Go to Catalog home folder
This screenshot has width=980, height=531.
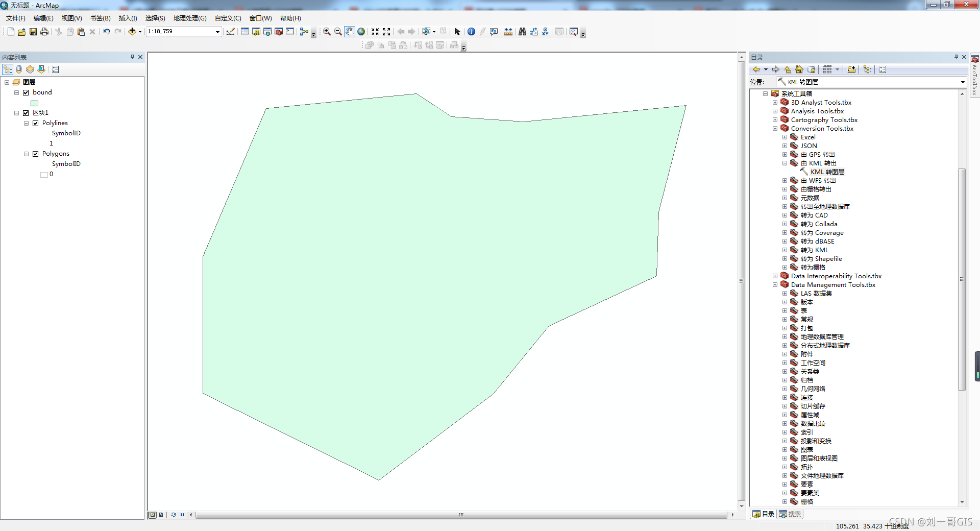(799, 69)
